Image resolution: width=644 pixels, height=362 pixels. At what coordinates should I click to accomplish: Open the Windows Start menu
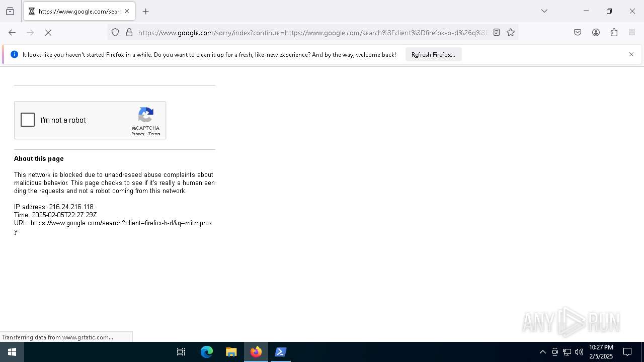[12, 352]
